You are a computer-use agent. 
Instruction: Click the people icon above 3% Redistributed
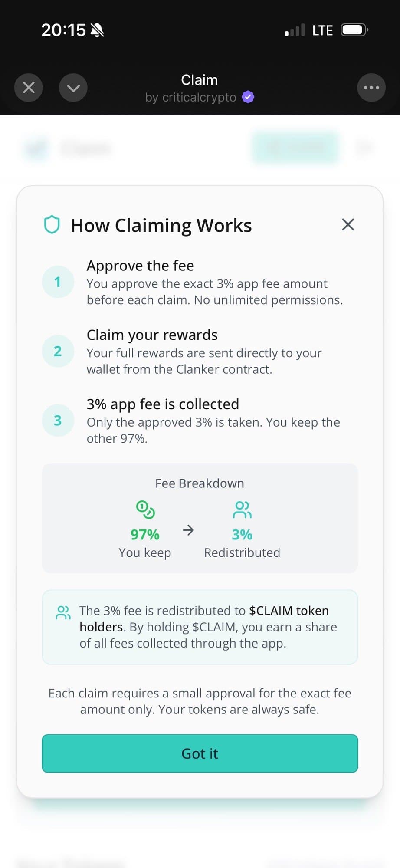(x=242, y=510)
